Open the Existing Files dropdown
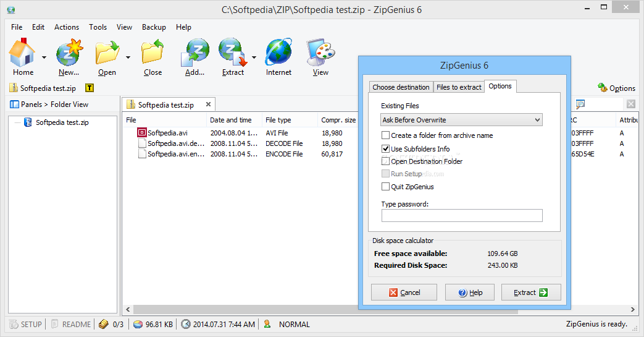Viewport: 644px width, 337px height. 461,120
